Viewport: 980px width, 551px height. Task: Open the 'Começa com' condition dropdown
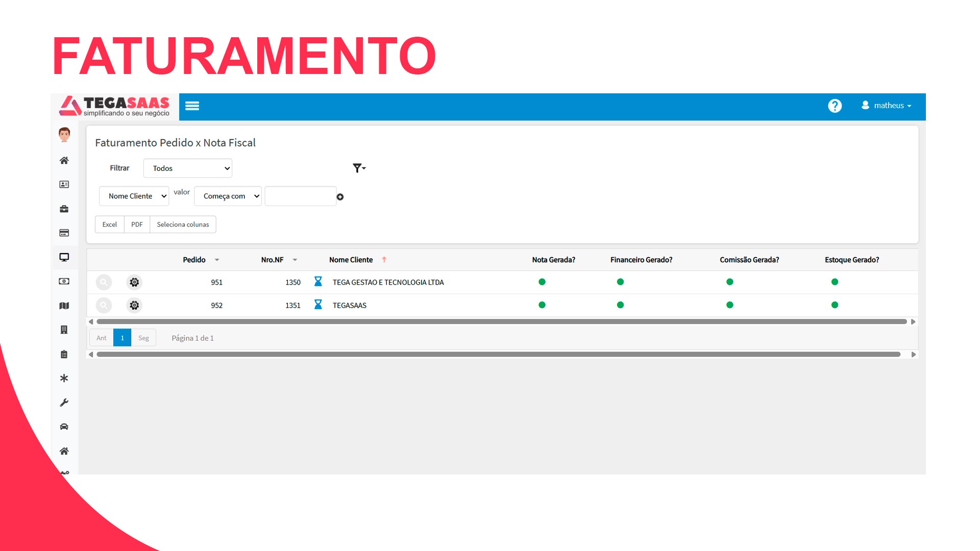228,196
